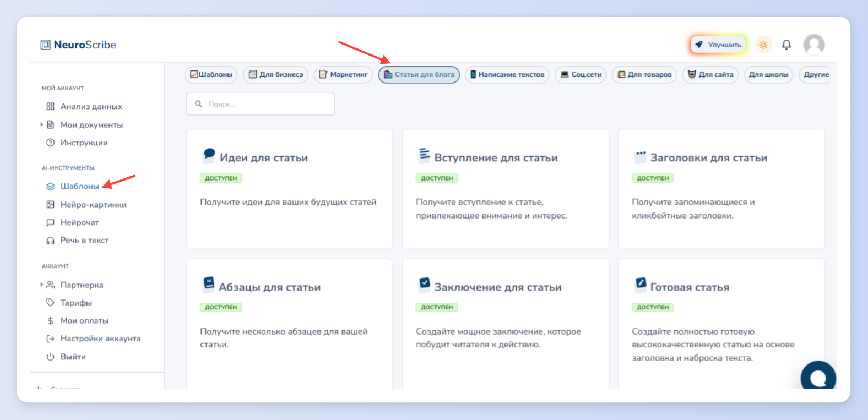
Task: Open Заголовки для статьи template
Action: click(x=721, y=189)
